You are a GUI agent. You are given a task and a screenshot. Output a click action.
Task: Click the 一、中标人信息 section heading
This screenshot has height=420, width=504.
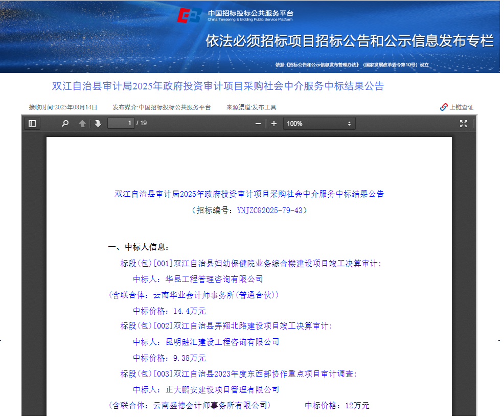pyautogui.click(x=139, y=247)
